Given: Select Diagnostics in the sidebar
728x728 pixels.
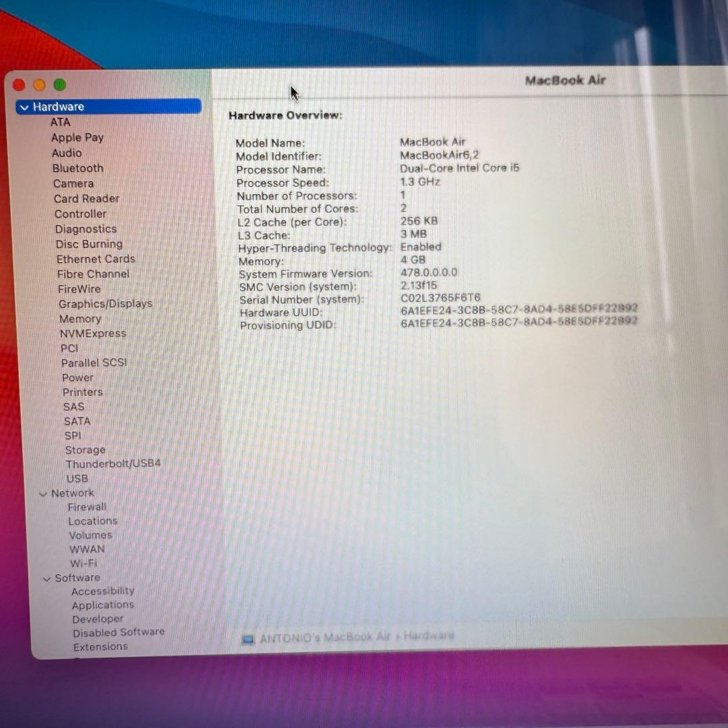Looking at the screenshot, I should 86,229.
